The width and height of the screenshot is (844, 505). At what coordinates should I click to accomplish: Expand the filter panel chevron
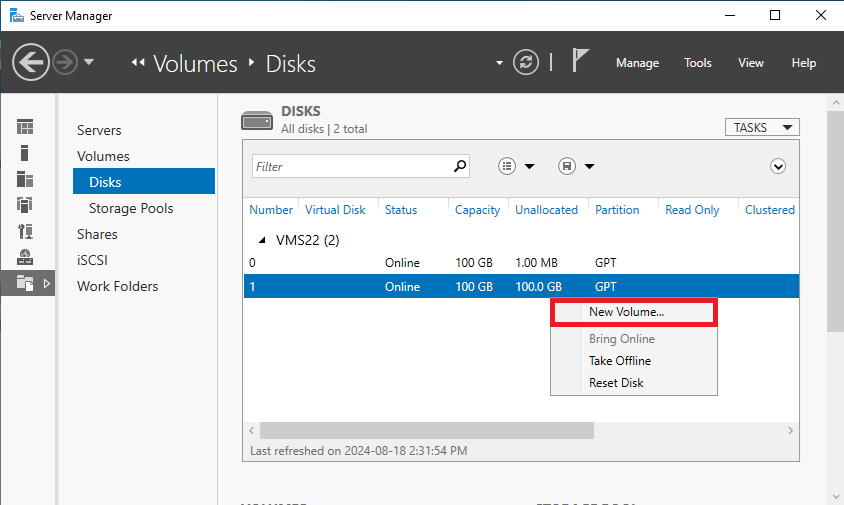tap(778, 166)
